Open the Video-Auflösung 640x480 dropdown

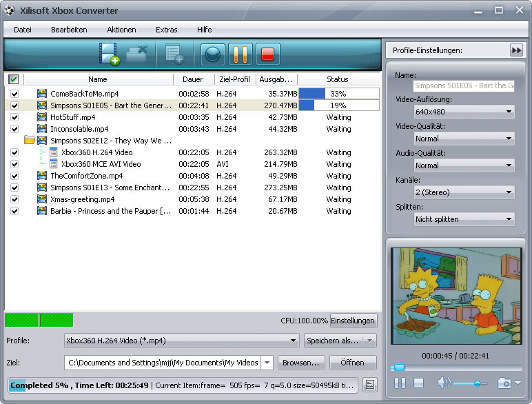click(464, 112)
